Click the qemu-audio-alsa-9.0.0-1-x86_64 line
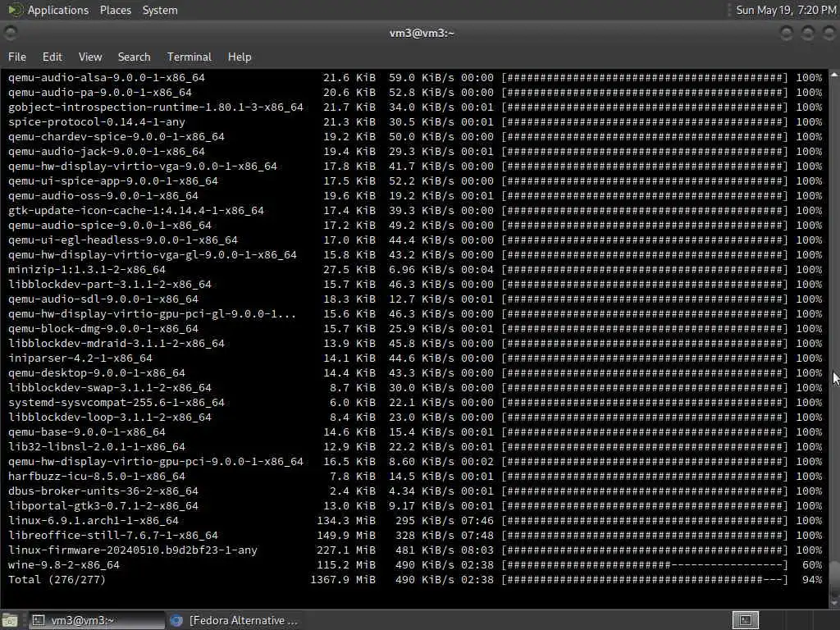 click(415, 78)
